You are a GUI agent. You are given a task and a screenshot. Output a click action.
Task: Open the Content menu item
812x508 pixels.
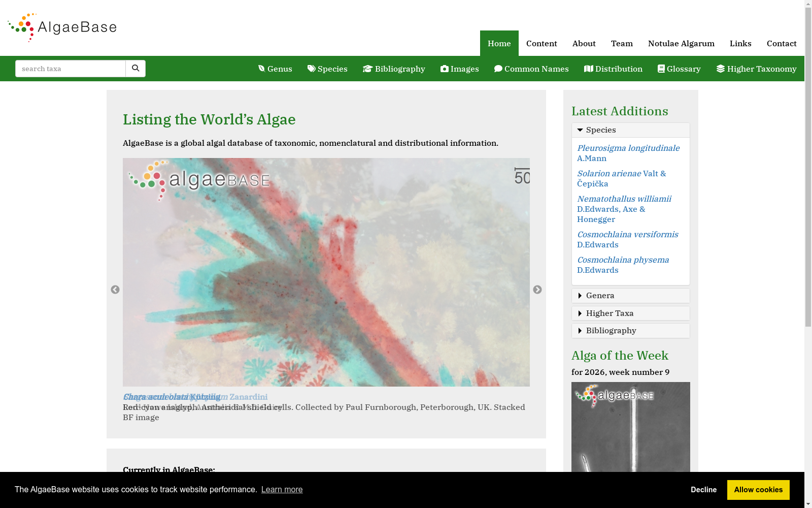point(542,43)
